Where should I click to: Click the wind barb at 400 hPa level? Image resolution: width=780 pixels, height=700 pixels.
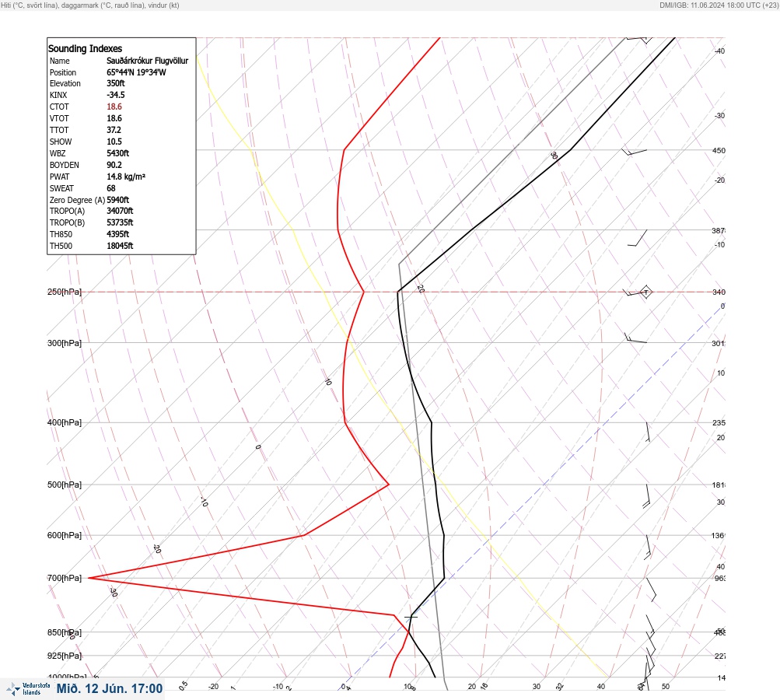[648, 432]
